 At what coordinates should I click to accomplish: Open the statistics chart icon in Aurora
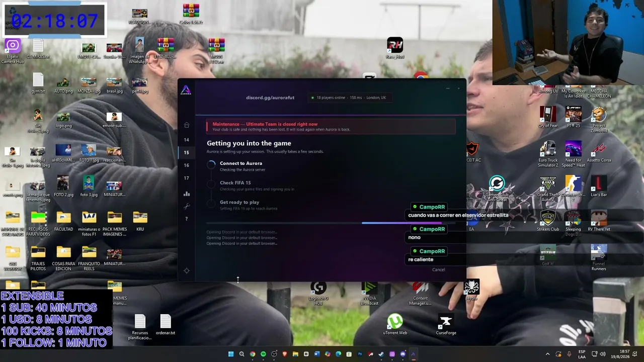(186, 194)
